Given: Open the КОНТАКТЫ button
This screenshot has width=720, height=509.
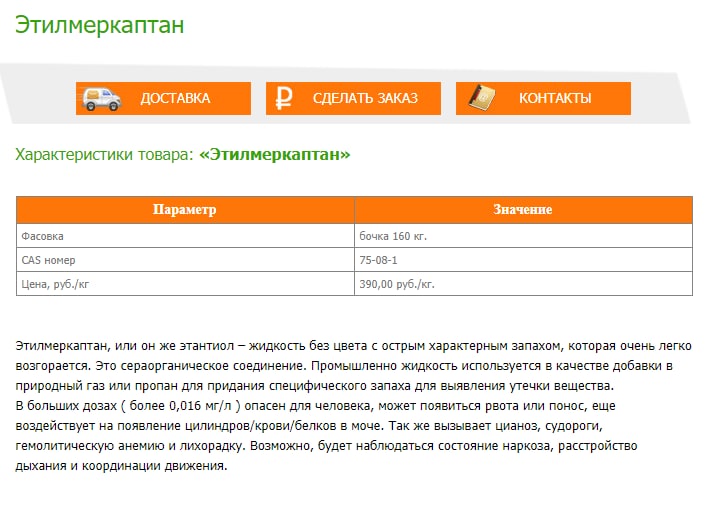Looking at the screenshot, I should pos(543,98).
